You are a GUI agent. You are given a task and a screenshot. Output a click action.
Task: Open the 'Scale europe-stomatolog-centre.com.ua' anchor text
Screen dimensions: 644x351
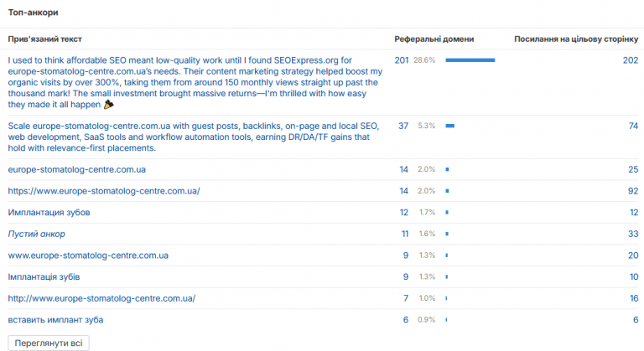194,137
